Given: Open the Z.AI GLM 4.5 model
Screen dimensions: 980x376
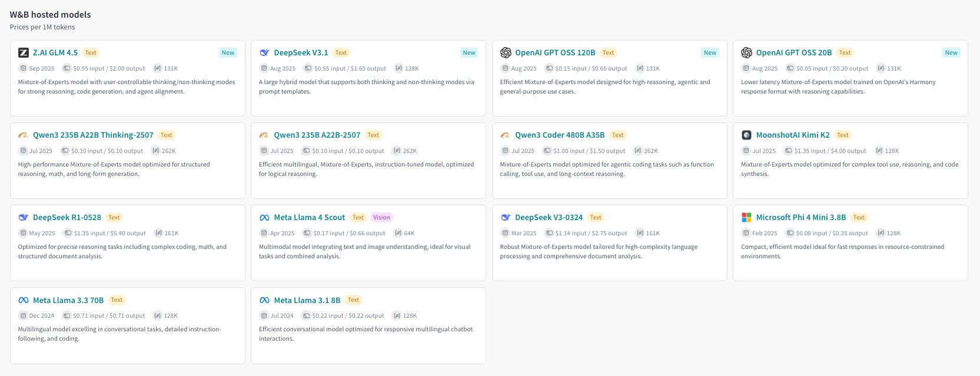Looking at the screenshot, I should click(x=55, y=52).
